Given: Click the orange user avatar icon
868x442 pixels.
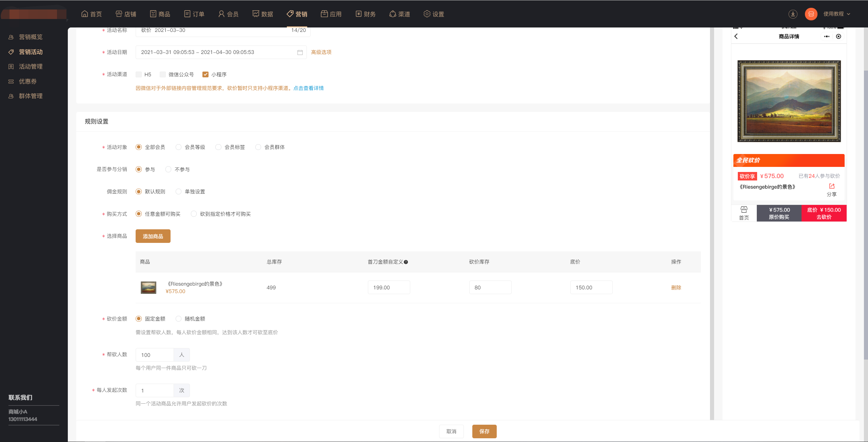Looking at the screenshot, I should coord(811,14).
